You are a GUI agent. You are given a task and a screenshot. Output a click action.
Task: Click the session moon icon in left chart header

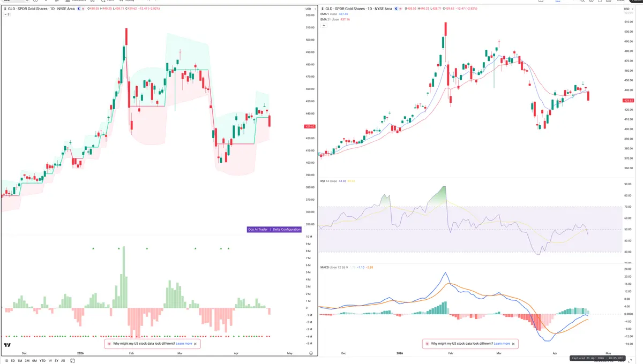[x=79, y=9]
